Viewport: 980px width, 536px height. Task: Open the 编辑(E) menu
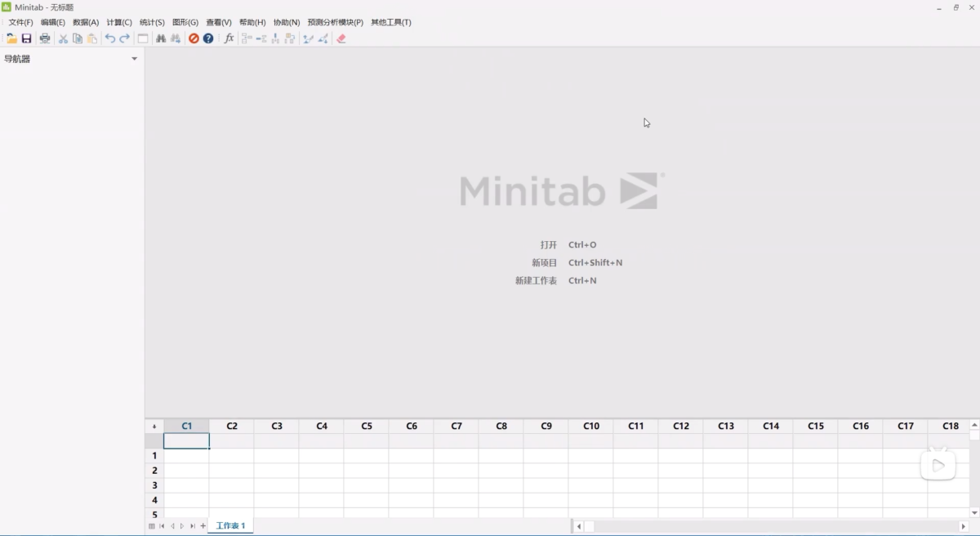click(53, 22)
